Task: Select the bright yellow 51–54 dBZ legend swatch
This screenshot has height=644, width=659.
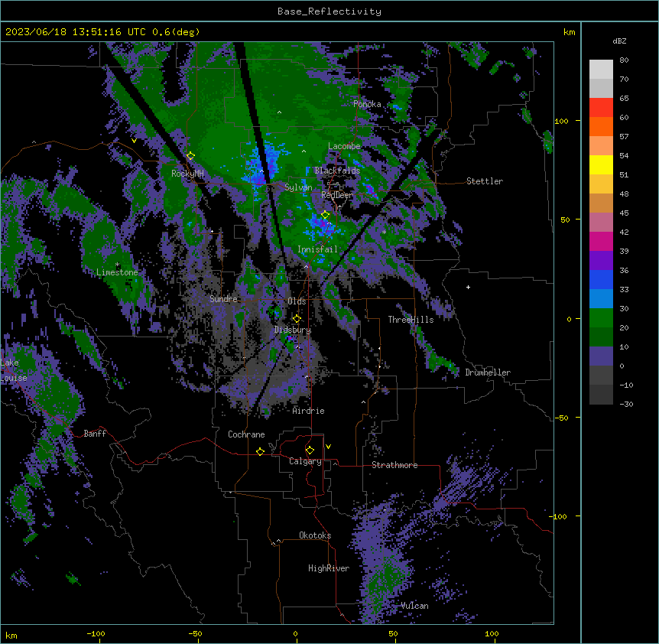Action: click(601, 164)
